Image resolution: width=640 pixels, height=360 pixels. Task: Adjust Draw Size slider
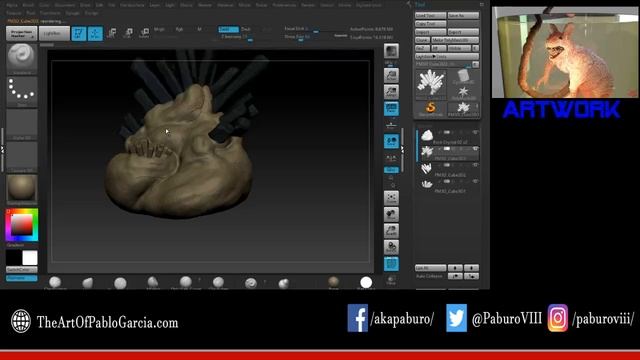click(x=302, y=37)
